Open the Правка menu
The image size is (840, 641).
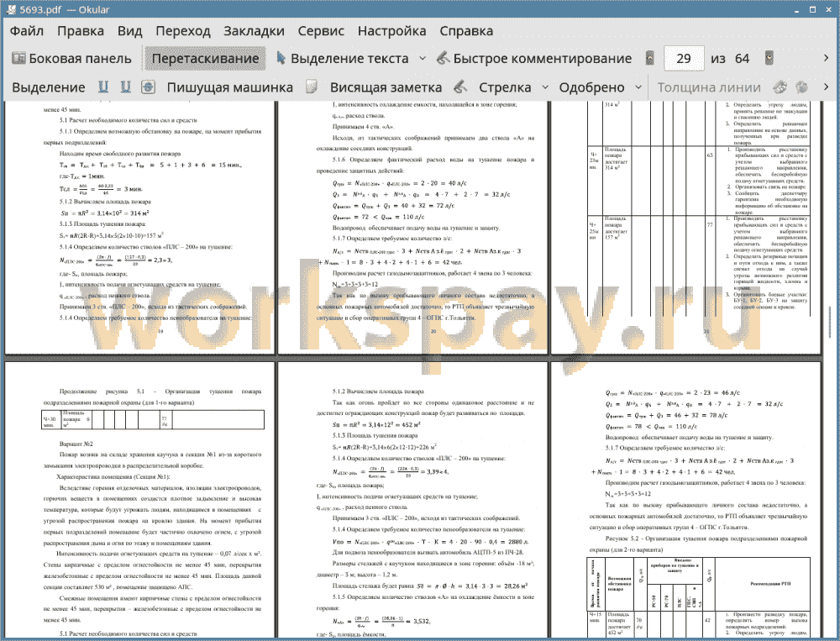click(x=81, y=31)
